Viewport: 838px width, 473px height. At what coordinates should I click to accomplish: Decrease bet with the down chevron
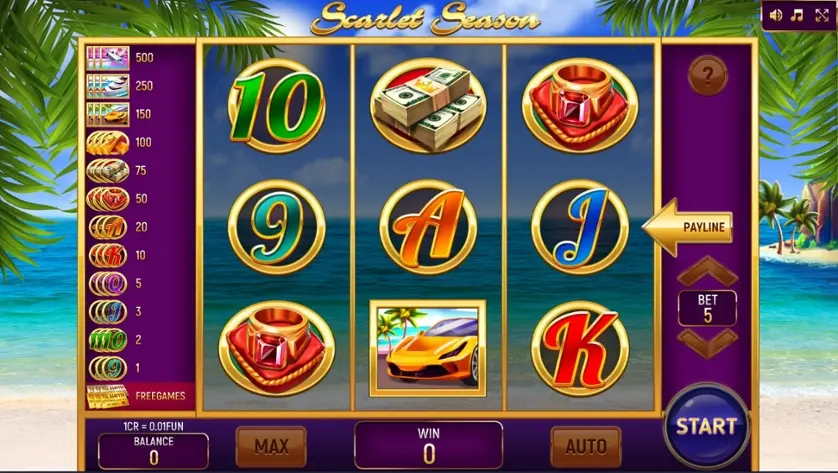click(x=708, y=343)
